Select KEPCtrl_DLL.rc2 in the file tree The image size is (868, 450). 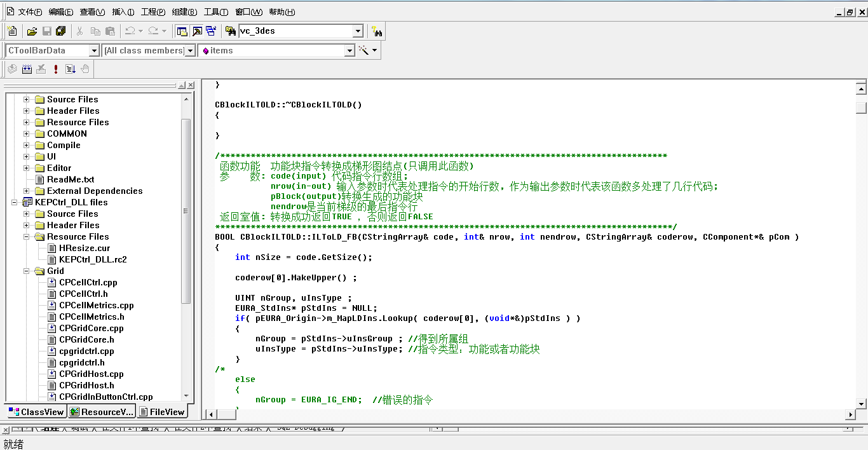click(x=93, y=259)
